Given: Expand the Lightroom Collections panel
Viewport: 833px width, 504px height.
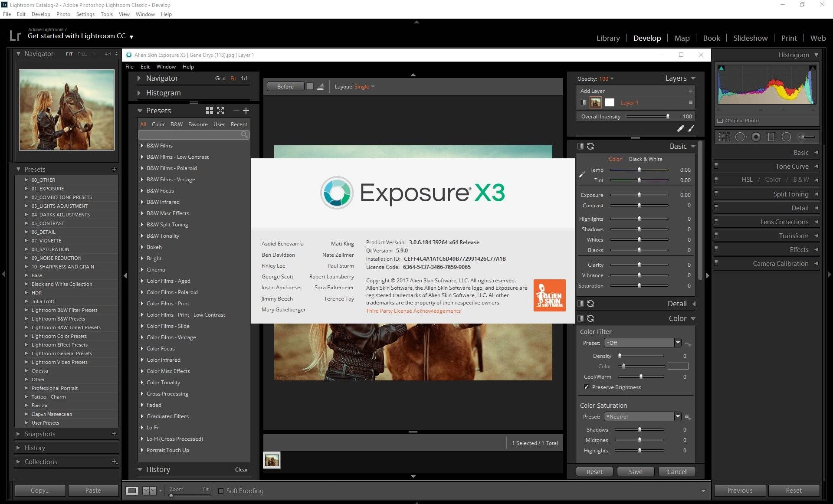Looking at the screenshot, I should tap(18, 461).
